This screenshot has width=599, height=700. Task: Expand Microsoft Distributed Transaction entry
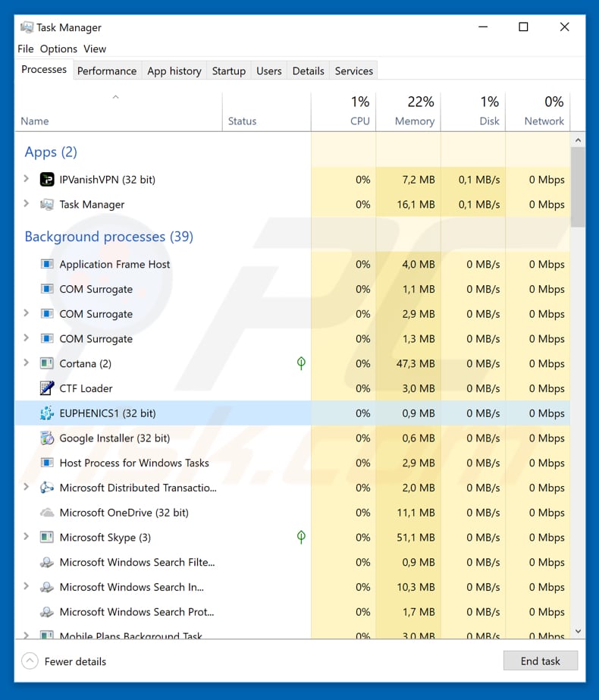pos(27,487)
